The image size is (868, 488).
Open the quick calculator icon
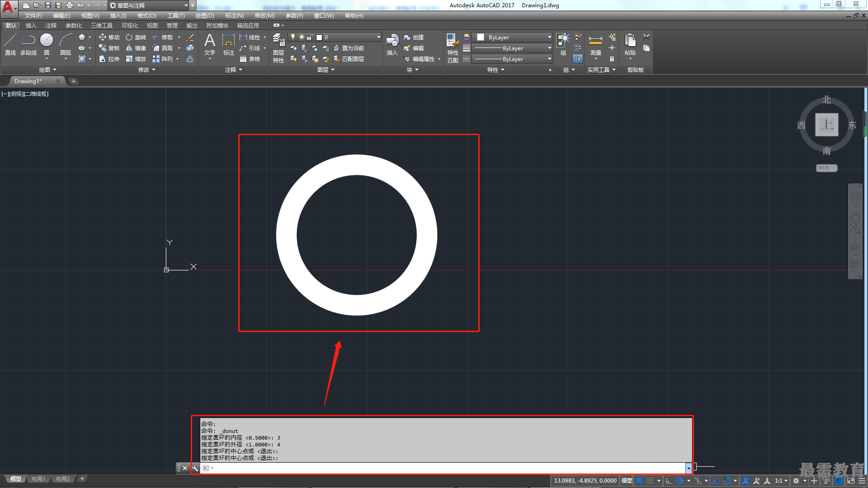pyautogui.click(x=612, y=59)
